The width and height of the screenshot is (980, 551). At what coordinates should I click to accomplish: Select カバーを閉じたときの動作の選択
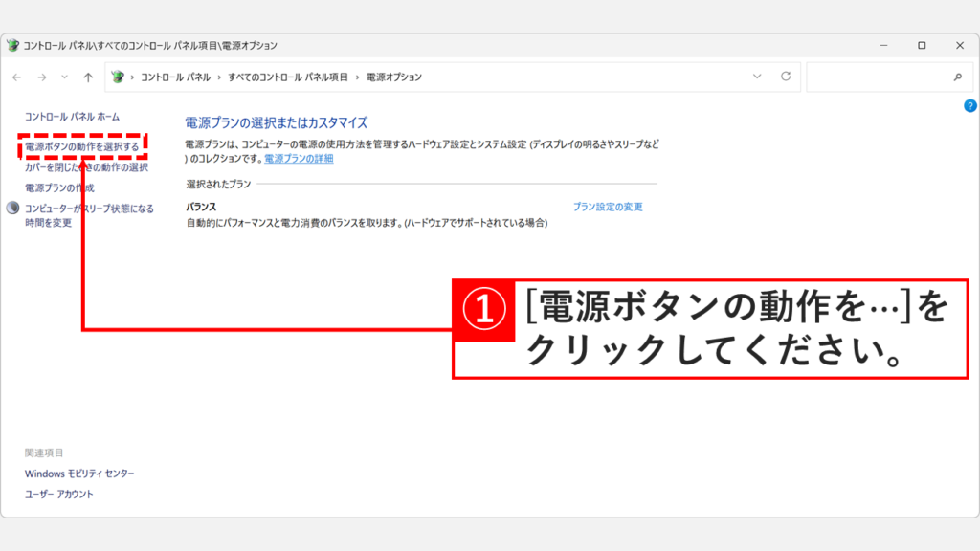coord(88,167)
